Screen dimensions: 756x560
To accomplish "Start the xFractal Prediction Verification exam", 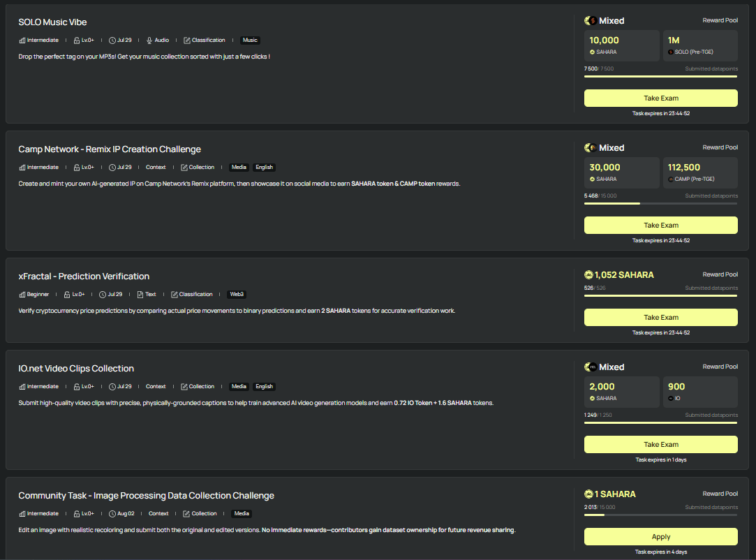I will (x=660, y=318).
